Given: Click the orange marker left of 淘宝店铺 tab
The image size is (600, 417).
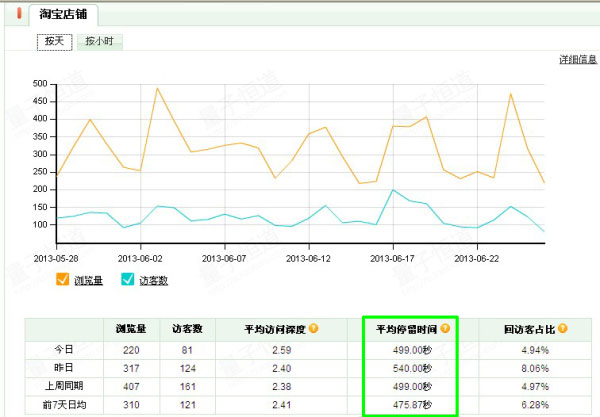Looking at the screenshot, I should coord(19,13).
